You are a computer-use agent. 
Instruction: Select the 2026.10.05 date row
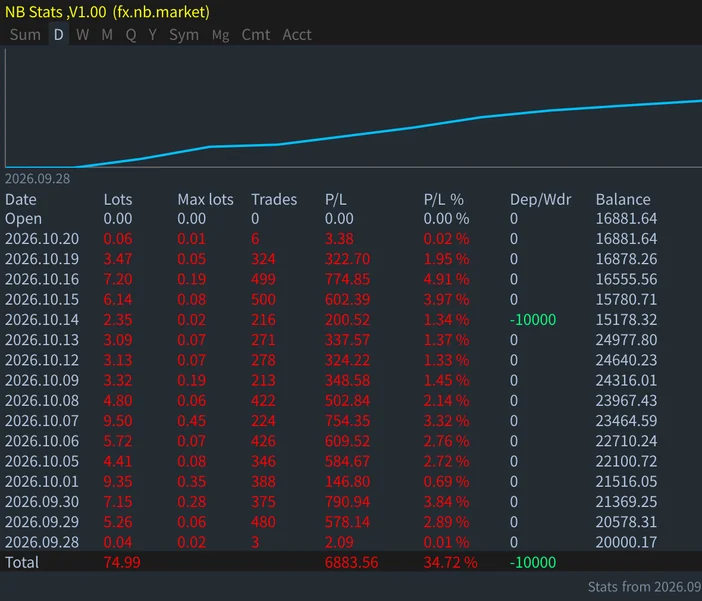[x=42, y=461]
